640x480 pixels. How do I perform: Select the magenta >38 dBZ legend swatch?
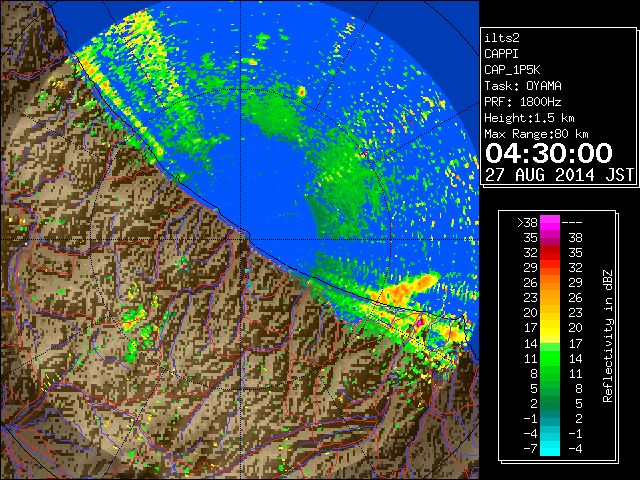[x=550, y=222]
